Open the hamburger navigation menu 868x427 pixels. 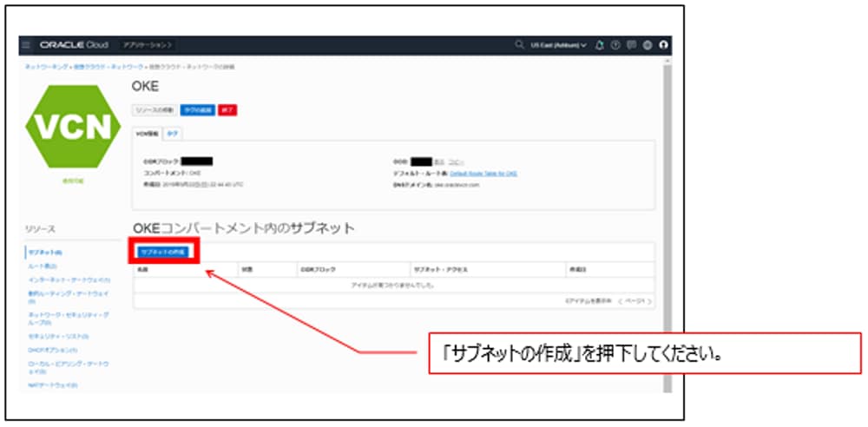[28, 45]
